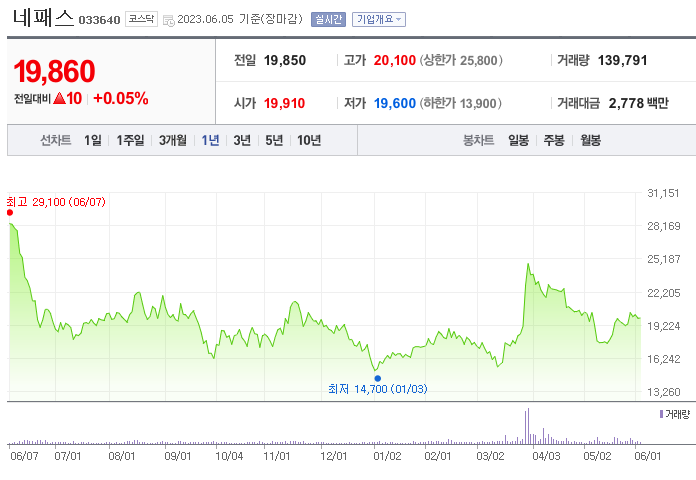Click the purple 거래량 legend marker
Image resolution: width=696 pixels, height=480 pixels.
tap(661, 414)
